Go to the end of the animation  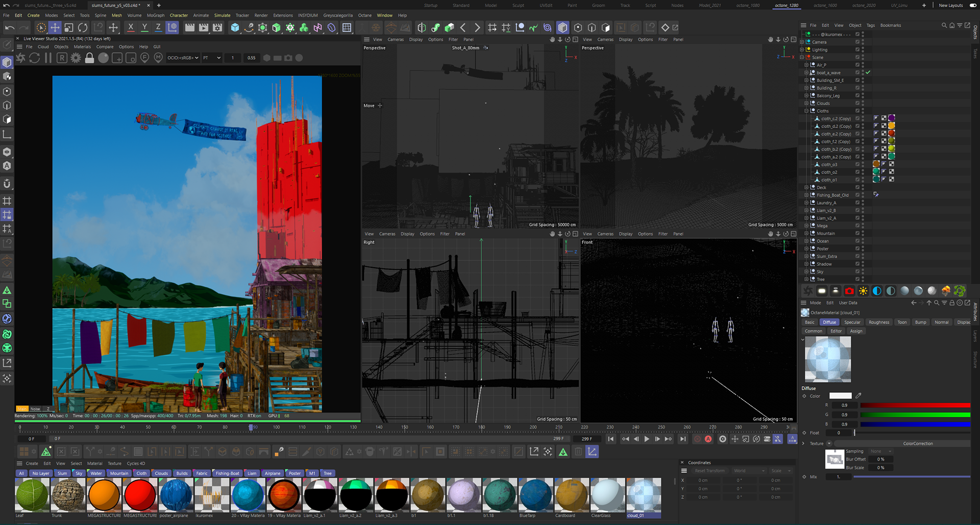(x=682, y=439)
